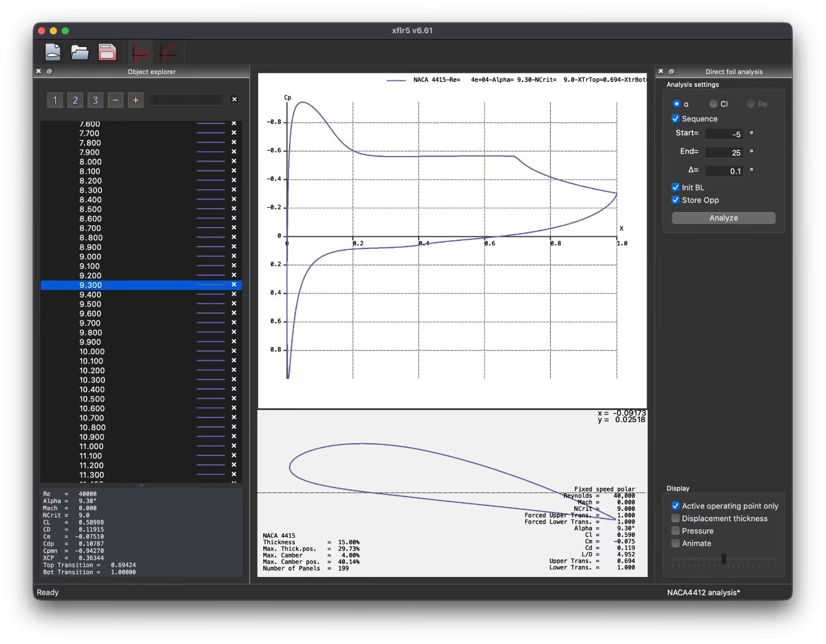Disable Active operating point only
Image resolution: width=826 pixels, height=644 pixels.
(x=676, y=506)
